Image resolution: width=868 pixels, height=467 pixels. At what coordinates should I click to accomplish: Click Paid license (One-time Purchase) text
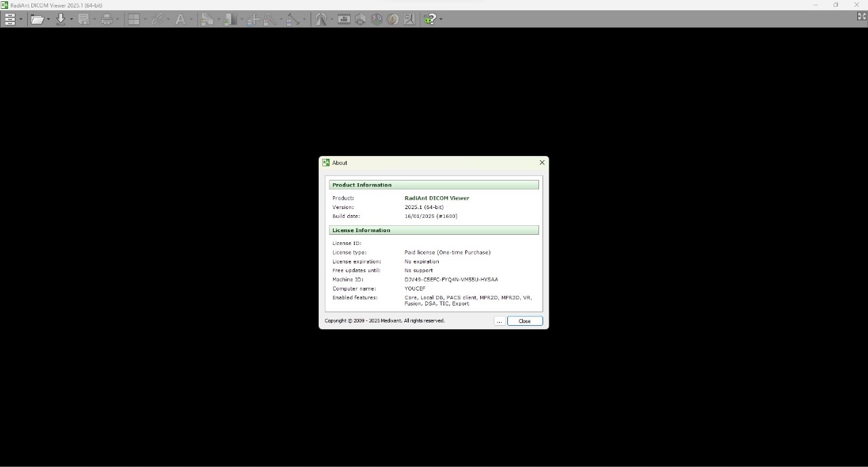pos(448,253)
